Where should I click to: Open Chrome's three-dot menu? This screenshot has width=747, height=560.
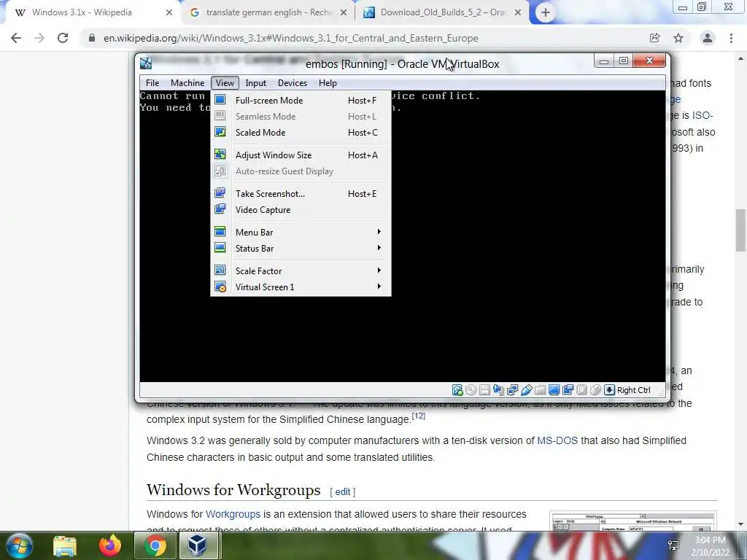731,38
